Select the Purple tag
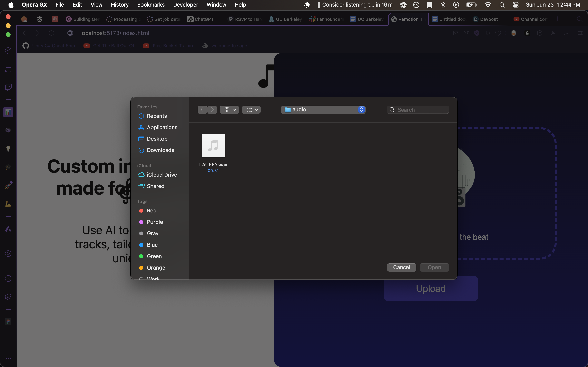 point(155,222)
